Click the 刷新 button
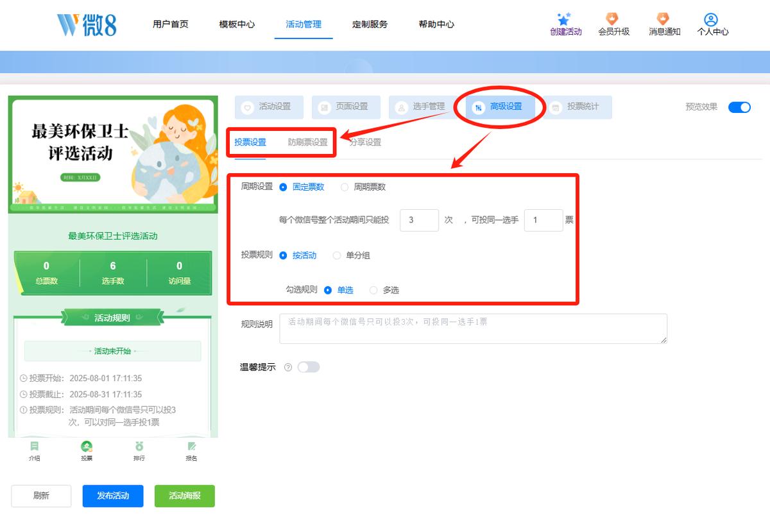Viewport: 770px width, 532px height. (x=41, y=496)
